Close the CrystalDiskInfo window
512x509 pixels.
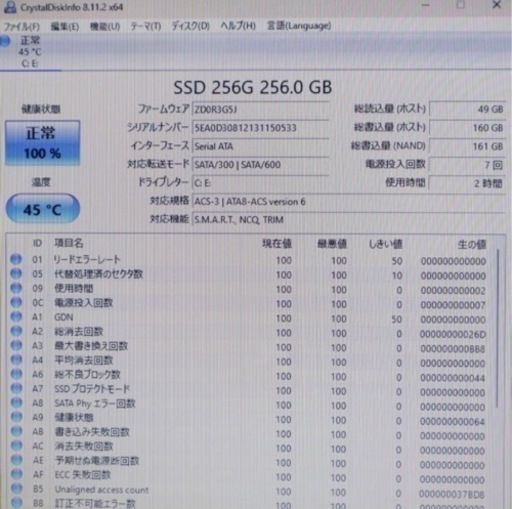point(497,5)
